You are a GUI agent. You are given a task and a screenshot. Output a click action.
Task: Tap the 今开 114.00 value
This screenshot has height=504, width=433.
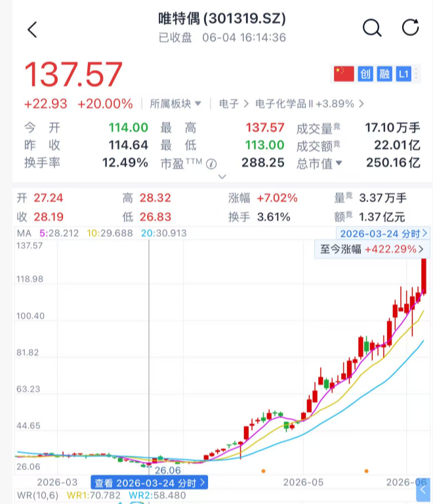pos(129,127)
